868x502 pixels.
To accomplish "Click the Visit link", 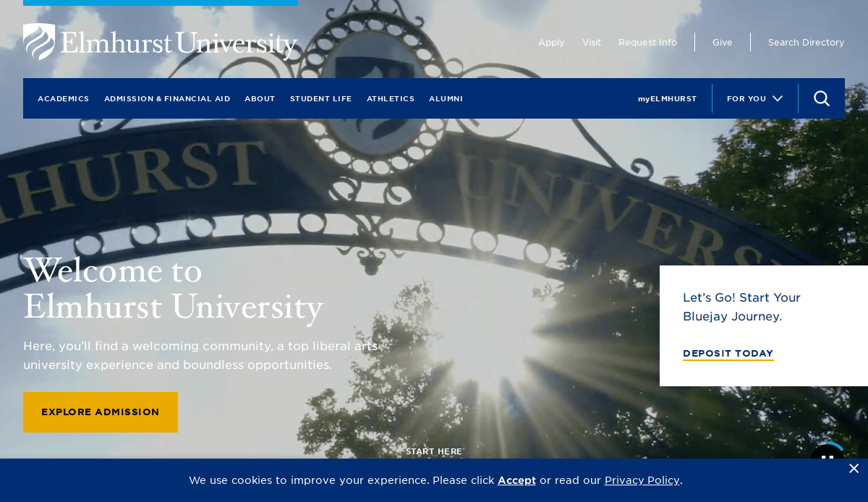I will coord(591,42).
